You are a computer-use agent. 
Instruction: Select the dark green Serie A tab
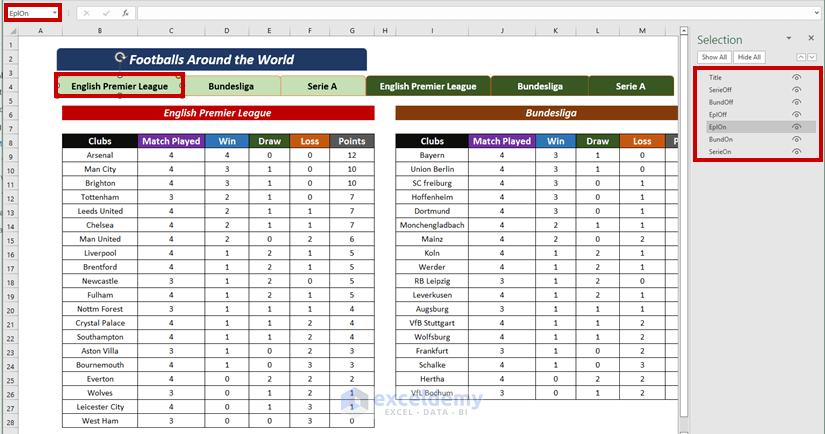click(631, 86)
